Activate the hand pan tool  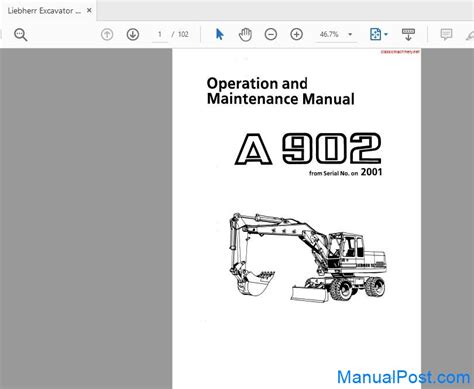point(245,34)
